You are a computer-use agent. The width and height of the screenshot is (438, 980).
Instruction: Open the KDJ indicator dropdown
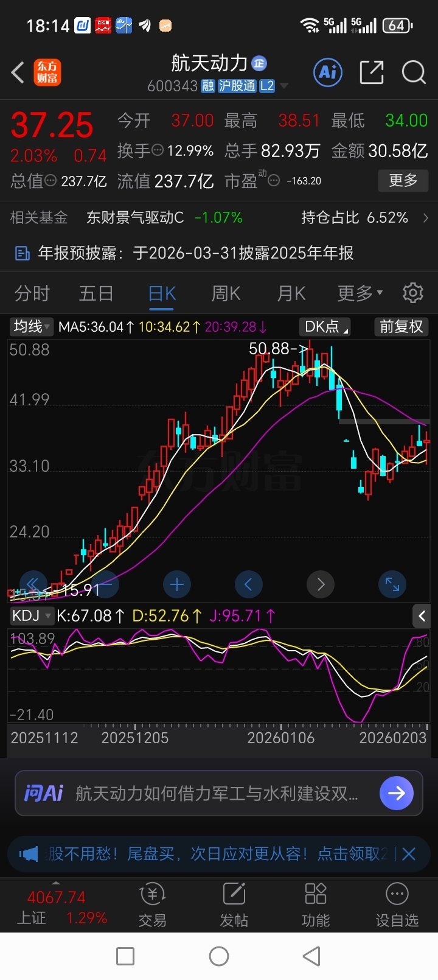click(32, 616)
